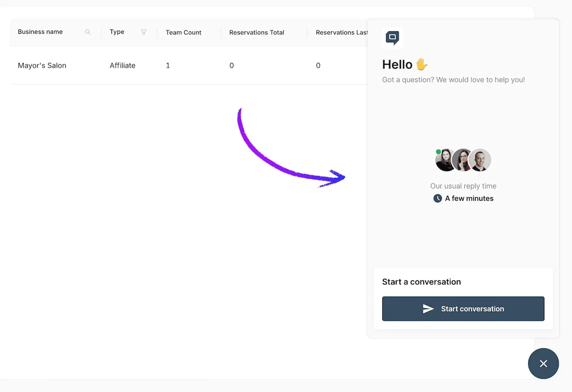This screenshot has width=572, height=392.
Task: Sort by Team Count column header
Action: tap(184, 32)
